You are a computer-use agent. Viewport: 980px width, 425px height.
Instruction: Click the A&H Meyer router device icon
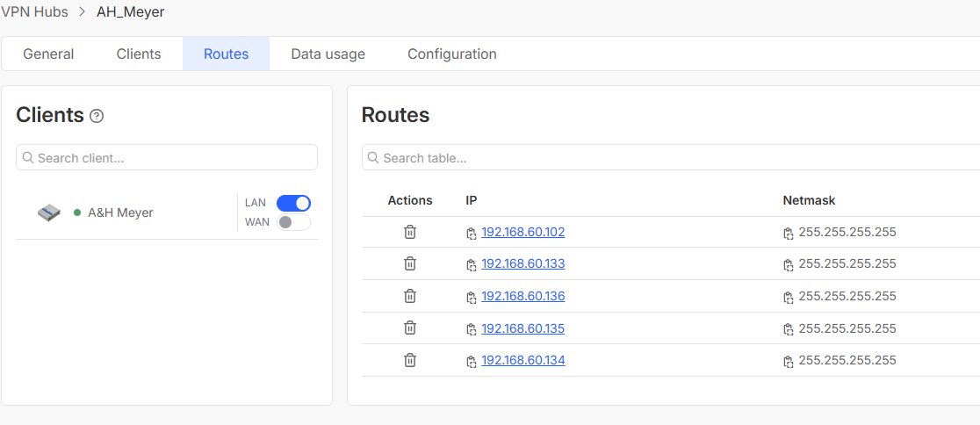49,212
